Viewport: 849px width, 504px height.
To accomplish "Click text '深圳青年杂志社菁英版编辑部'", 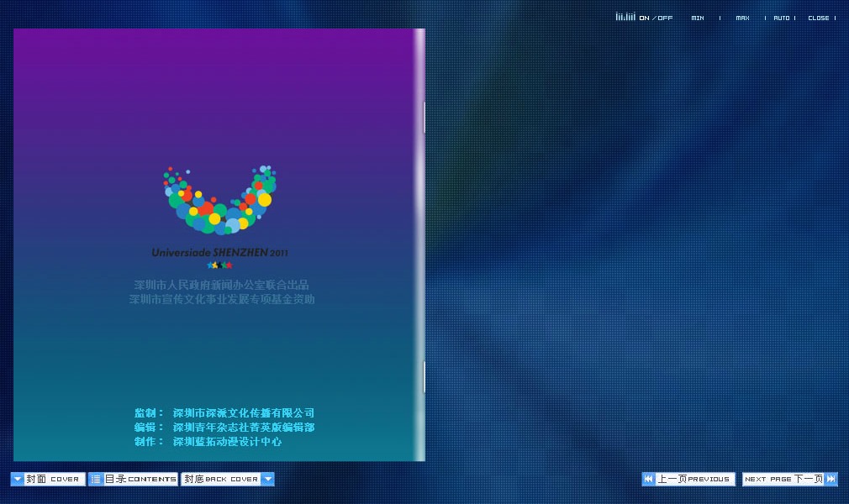I will tap(244, 427).
